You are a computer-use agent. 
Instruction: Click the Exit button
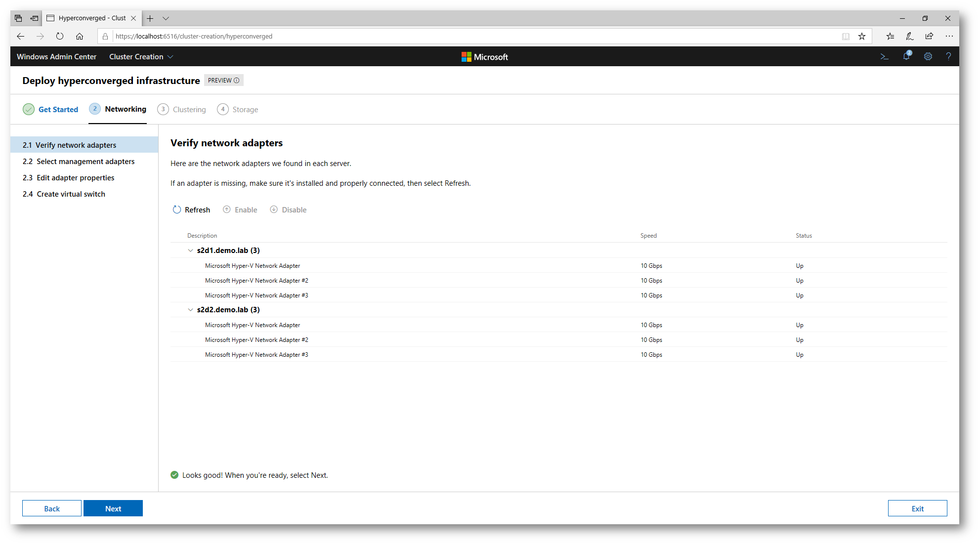917,508
